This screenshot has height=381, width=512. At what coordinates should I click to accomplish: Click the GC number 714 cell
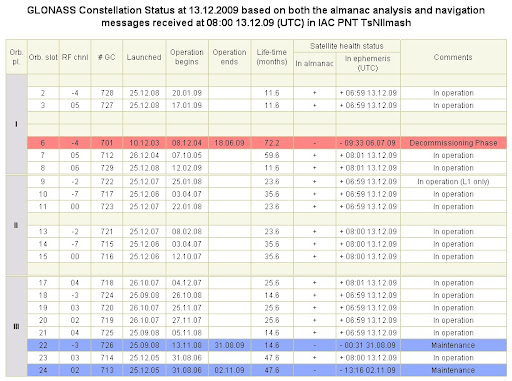[x=107, y=358]
